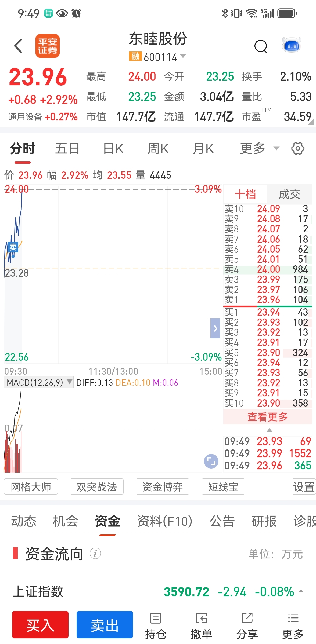
Task: Expand stock code 600114 dropdown
Action: pyautogui.click(x=183, y=56)
